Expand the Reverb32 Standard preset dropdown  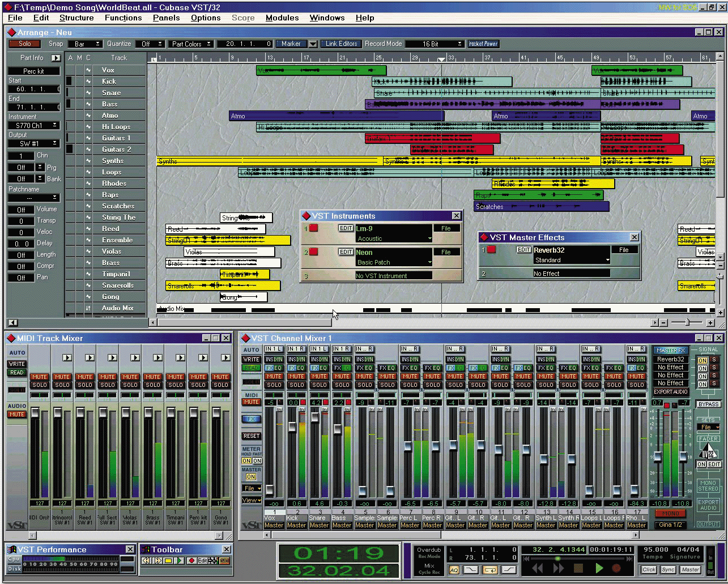(608, 261)
